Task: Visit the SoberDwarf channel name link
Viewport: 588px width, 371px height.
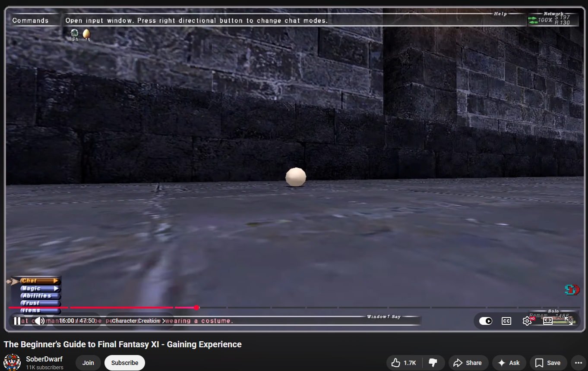Action: coord(44,359)
